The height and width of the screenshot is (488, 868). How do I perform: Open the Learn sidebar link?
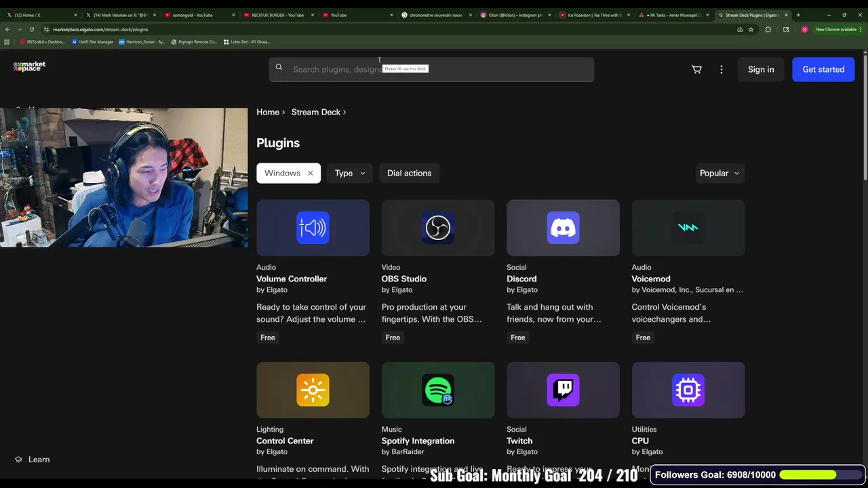39,460
